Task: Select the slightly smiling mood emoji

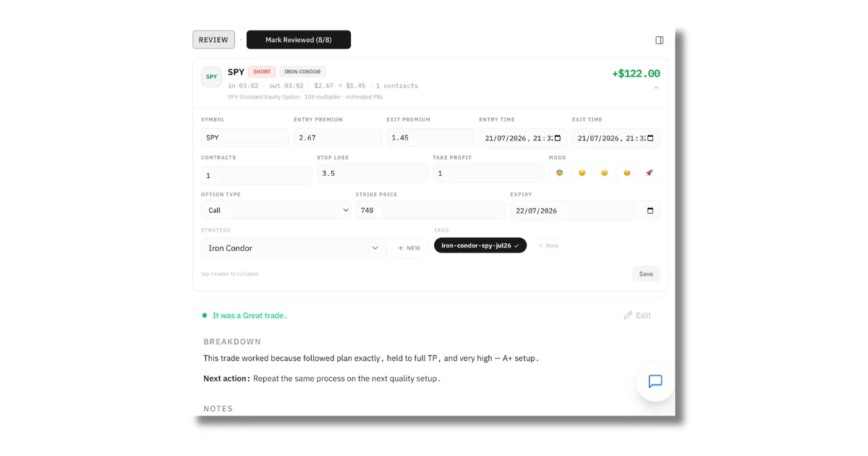Action: (626, 173)
